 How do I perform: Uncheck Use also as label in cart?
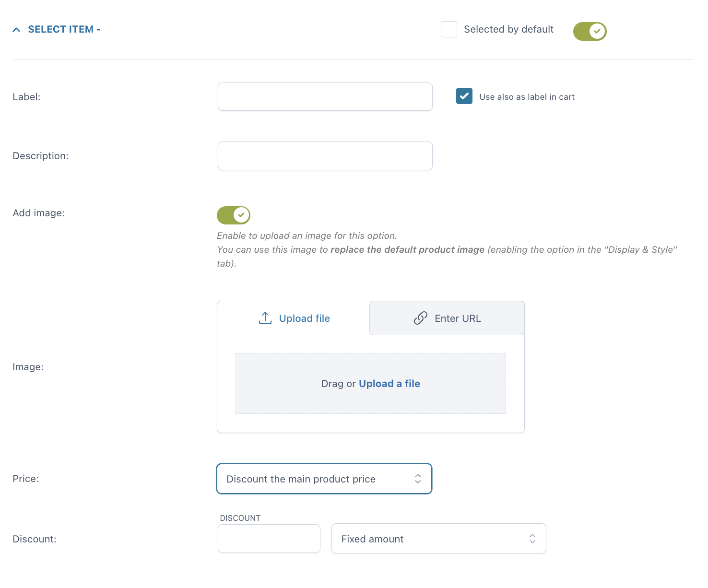pyautogui.click(x=464, y=96)
